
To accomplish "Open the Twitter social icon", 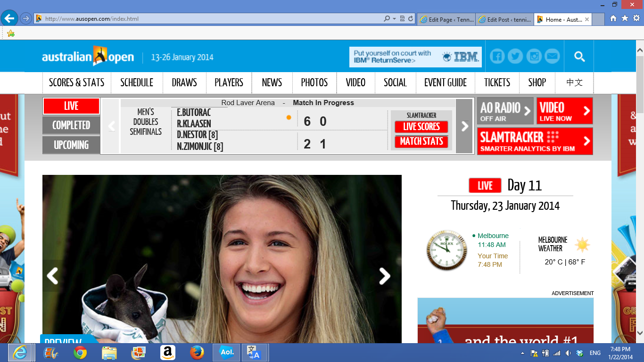I will tap(515, 57).
